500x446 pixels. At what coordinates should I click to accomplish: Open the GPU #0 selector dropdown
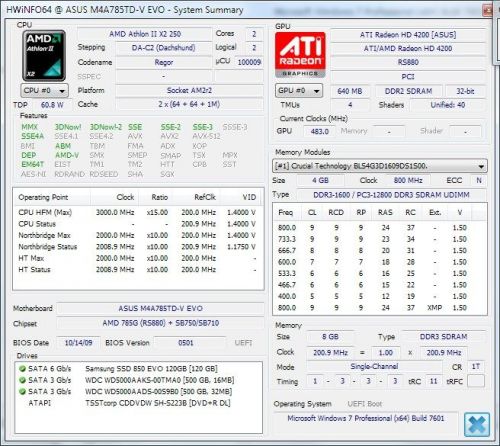coord(299,90)
